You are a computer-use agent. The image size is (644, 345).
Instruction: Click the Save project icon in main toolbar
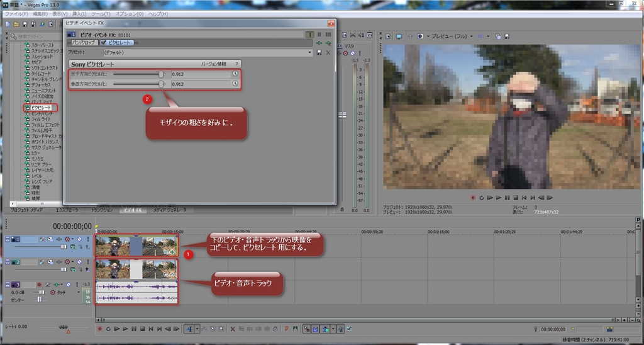(x=25, y=25)
